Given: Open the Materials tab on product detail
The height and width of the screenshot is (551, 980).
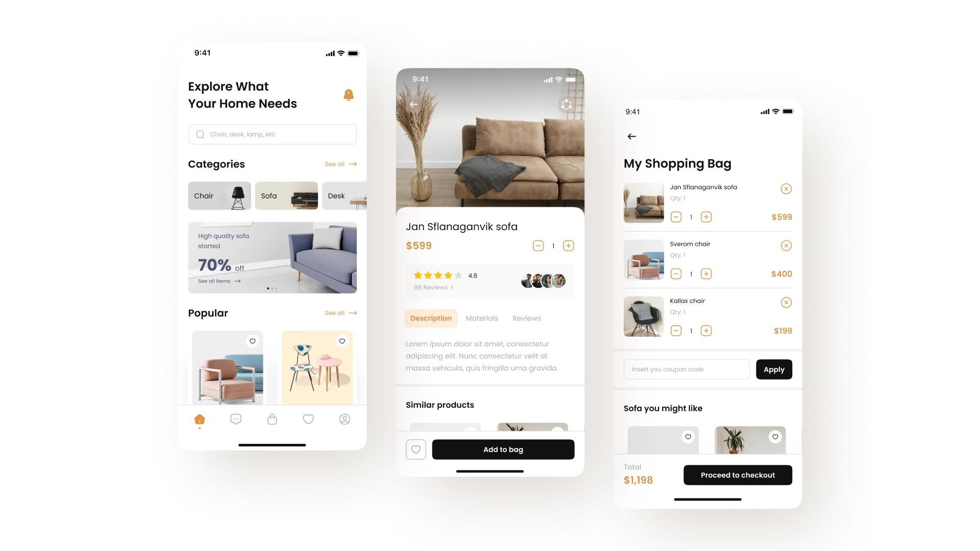Looking at the screenshot, I should (x=481, y=317).
